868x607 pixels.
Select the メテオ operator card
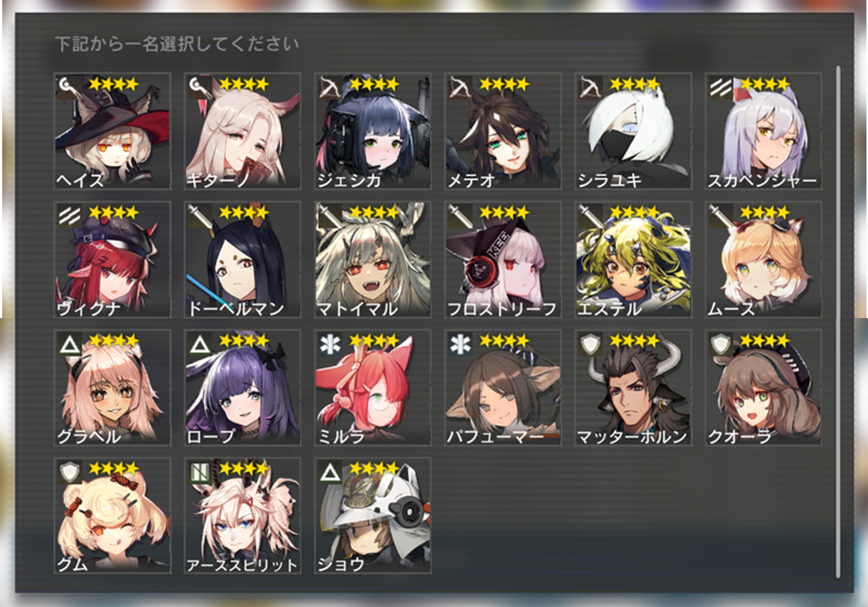pos(503,131)
